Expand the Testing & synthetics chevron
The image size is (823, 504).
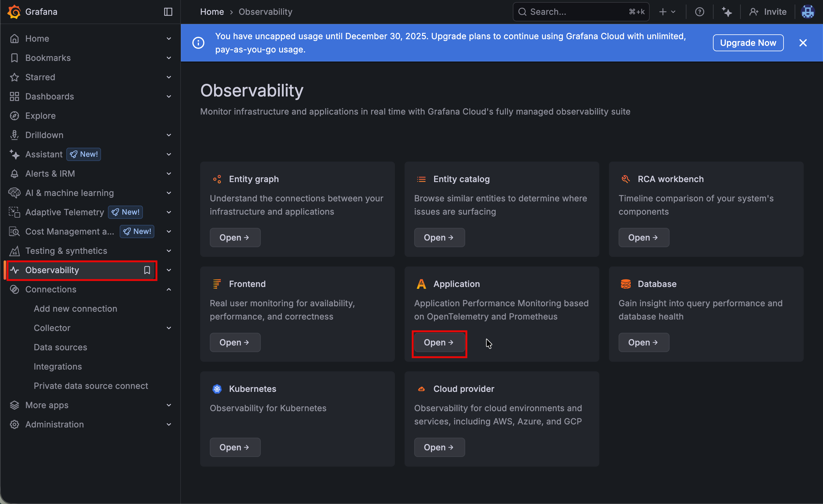(x=169, y=251)
